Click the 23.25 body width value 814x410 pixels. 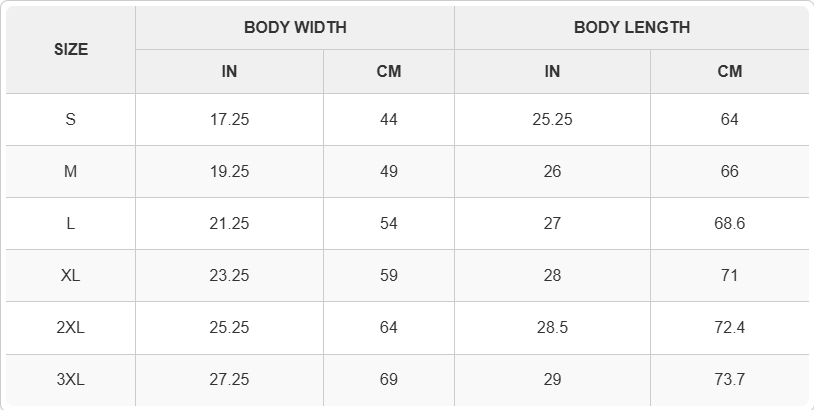click(229, 275)
